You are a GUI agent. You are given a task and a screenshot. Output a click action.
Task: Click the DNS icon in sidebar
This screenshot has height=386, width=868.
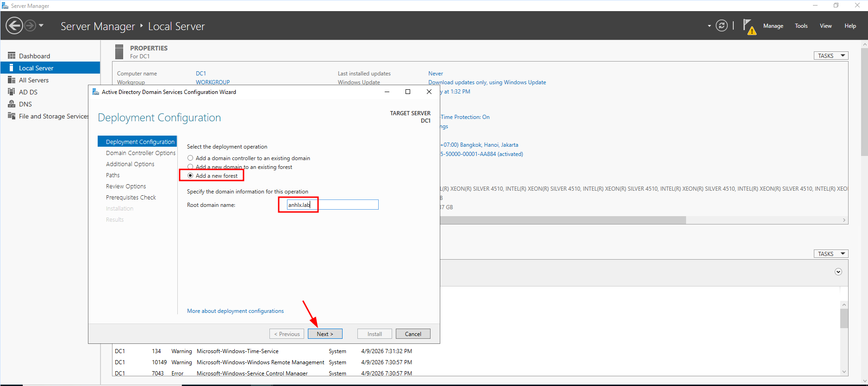point(12,104)
